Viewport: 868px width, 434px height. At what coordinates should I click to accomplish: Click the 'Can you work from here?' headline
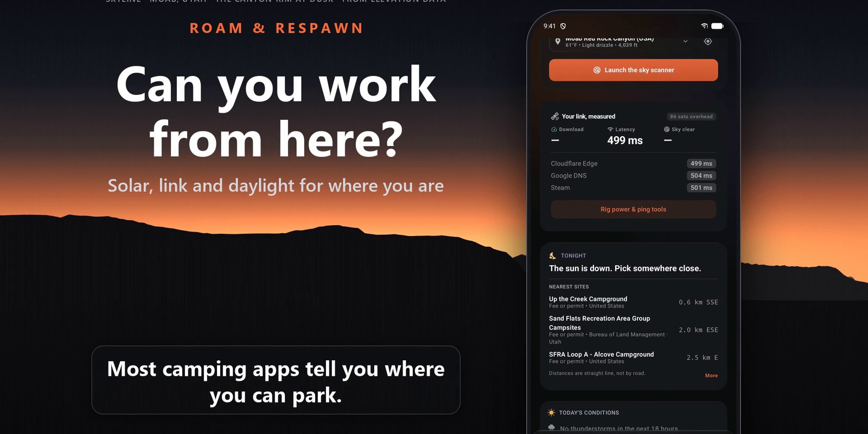coord(276,111)
